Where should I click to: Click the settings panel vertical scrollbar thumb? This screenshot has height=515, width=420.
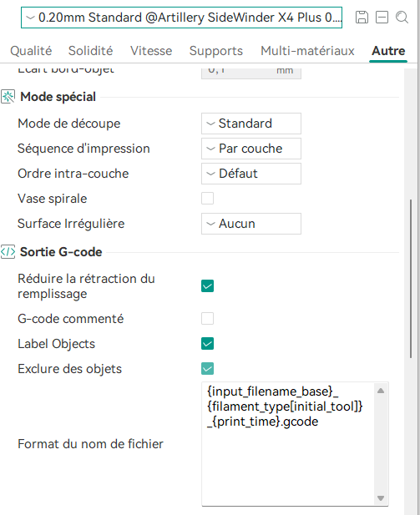pos(411,279)
